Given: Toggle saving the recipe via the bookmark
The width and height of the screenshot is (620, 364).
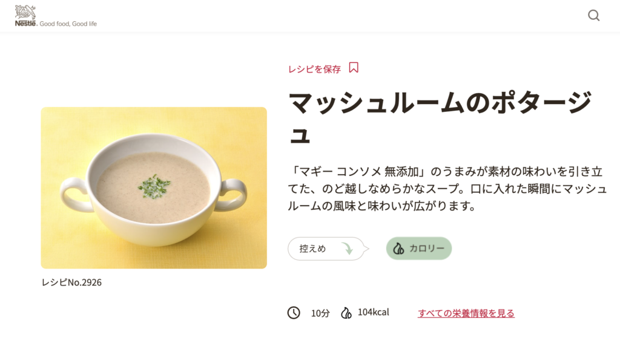Looking at the screenshot, I should 354,68.
